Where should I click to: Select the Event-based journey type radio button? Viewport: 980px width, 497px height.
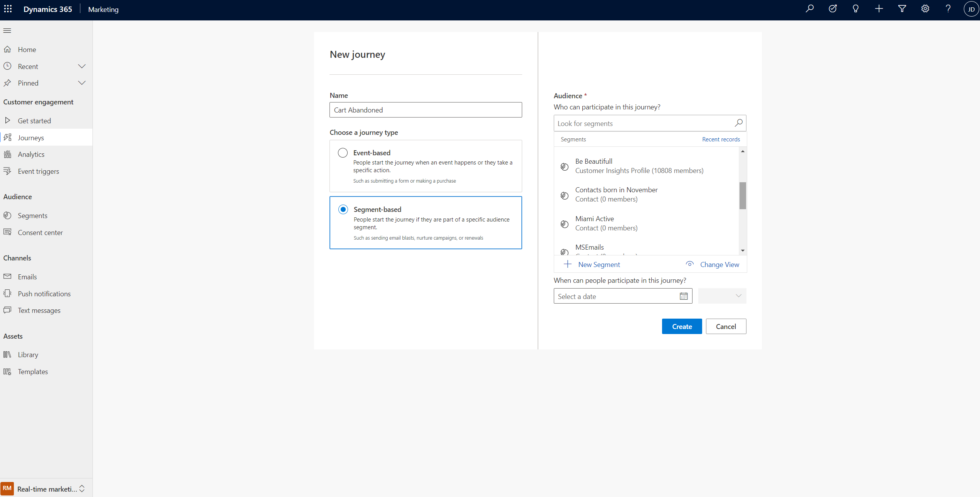click(343, 153)
